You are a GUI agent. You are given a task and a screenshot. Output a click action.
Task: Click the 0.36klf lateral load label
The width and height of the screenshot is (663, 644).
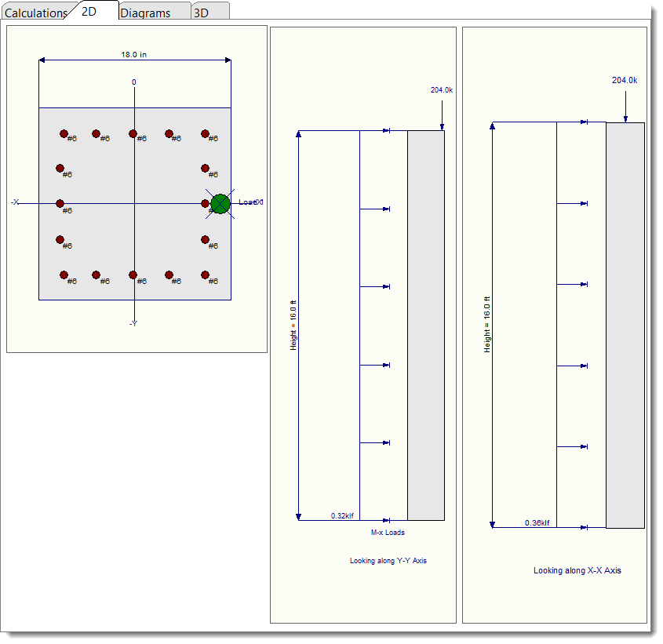click(x=537, y=523)
